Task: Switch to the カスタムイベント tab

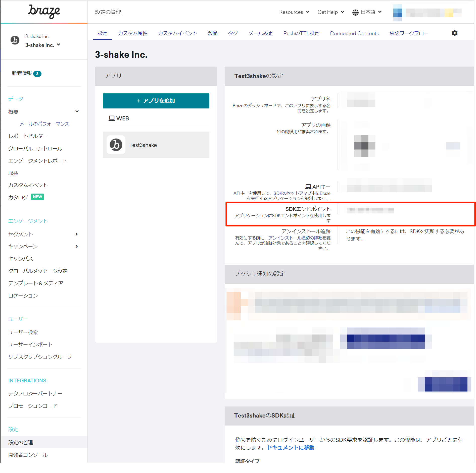Action: pos(177,33)
